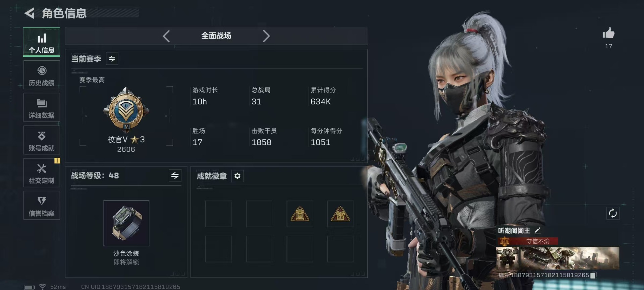Select the 校官V rank emblem
The height and width of the screenshot is (290, 644).
click(126, 110)
